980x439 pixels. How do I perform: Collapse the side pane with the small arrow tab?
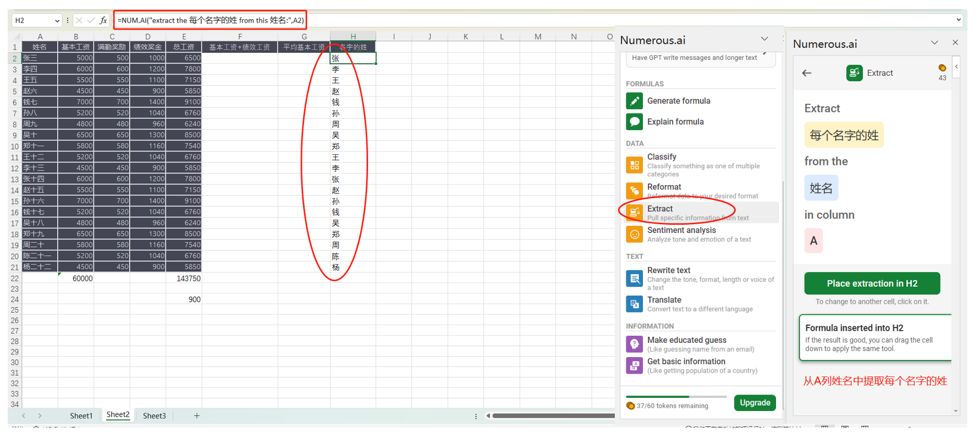pos(956,67)
